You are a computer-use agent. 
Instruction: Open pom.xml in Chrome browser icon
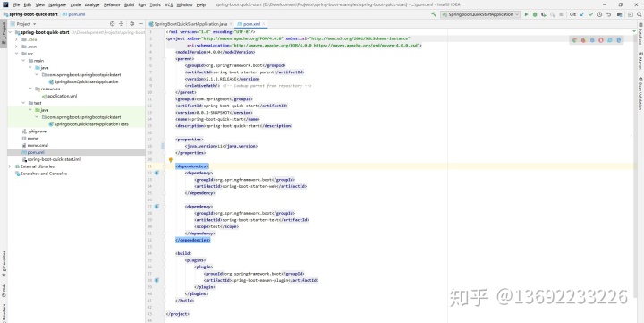pos(574,40)
